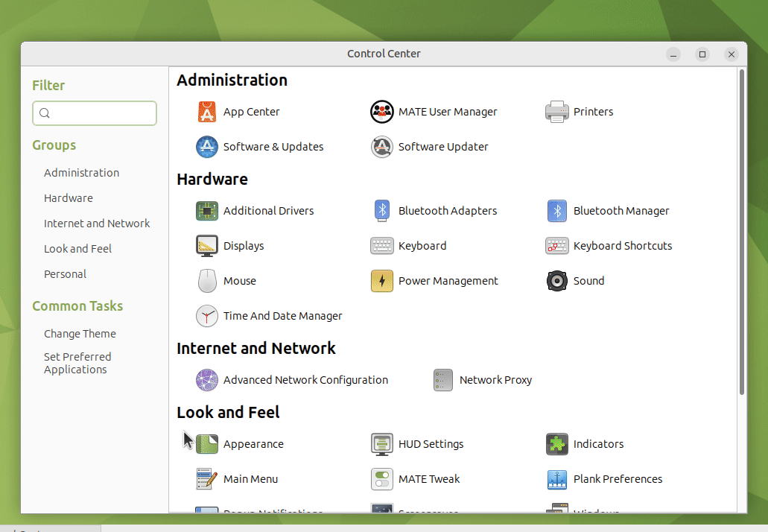Open Time And Date Manager icon
Image resolution: width=768 pixels, height=532 pixels.
click(x=206, y=316)
